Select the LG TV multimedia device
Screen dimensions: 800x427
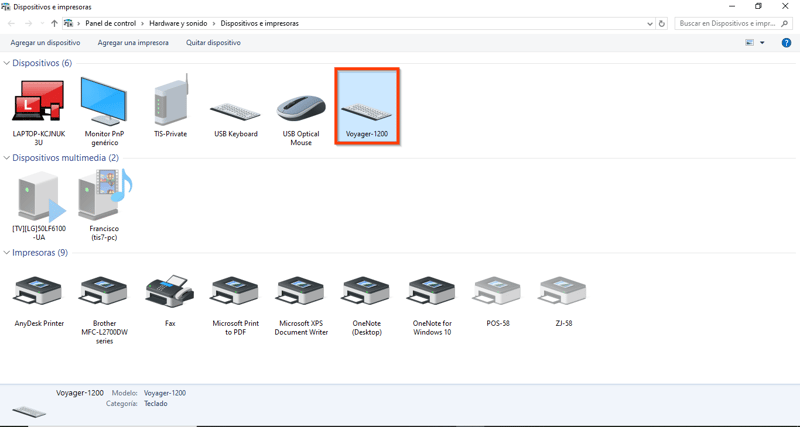[39, 206]
